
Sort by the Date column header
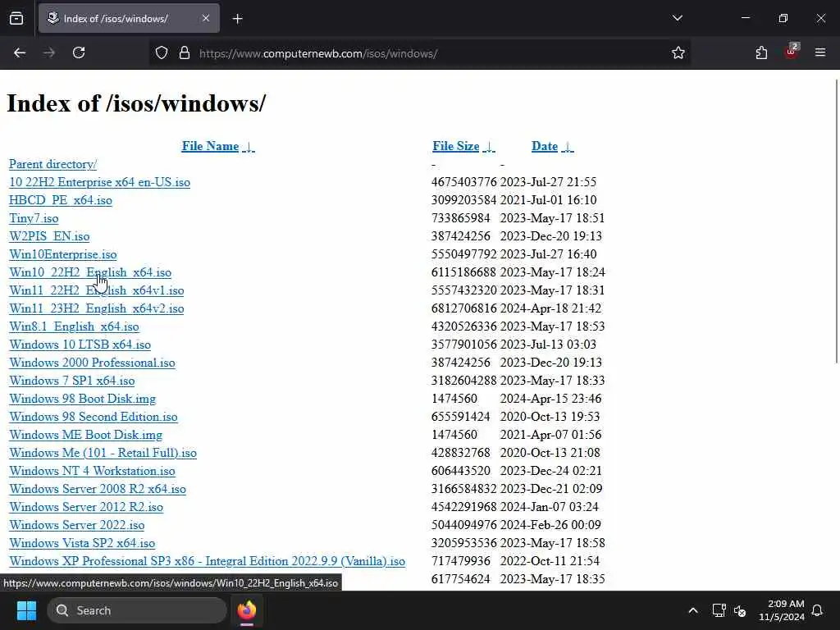click(x=545, y=146)
